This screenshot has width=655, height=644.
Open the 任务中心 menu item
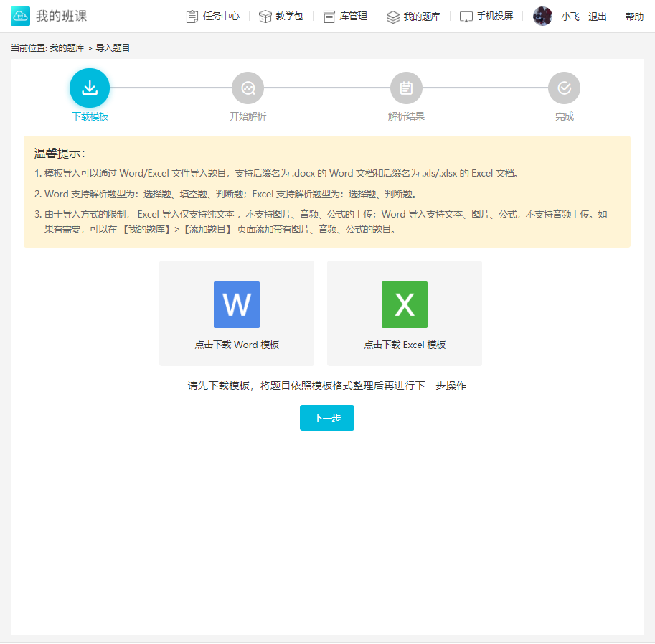(221, 17)
